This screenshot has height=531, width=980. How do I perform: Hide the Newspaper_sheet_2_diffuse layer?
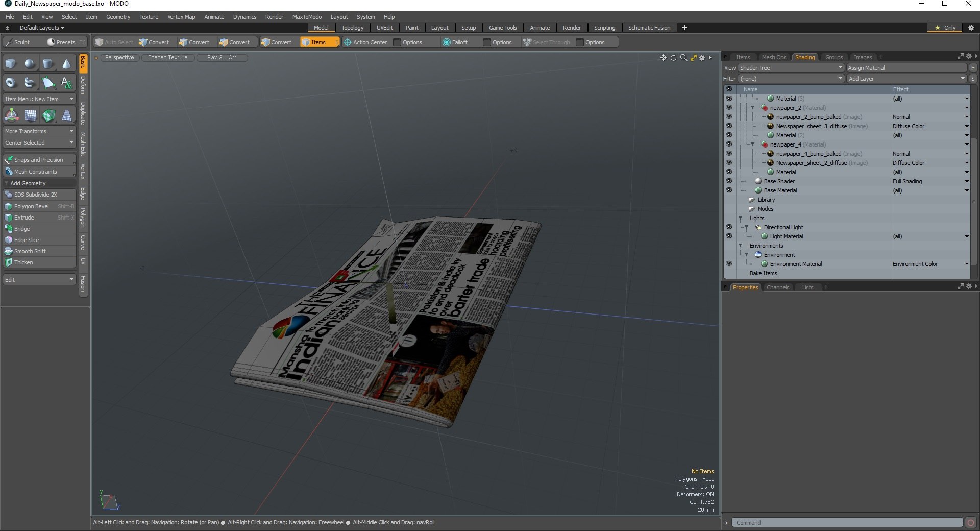[729, 163]
